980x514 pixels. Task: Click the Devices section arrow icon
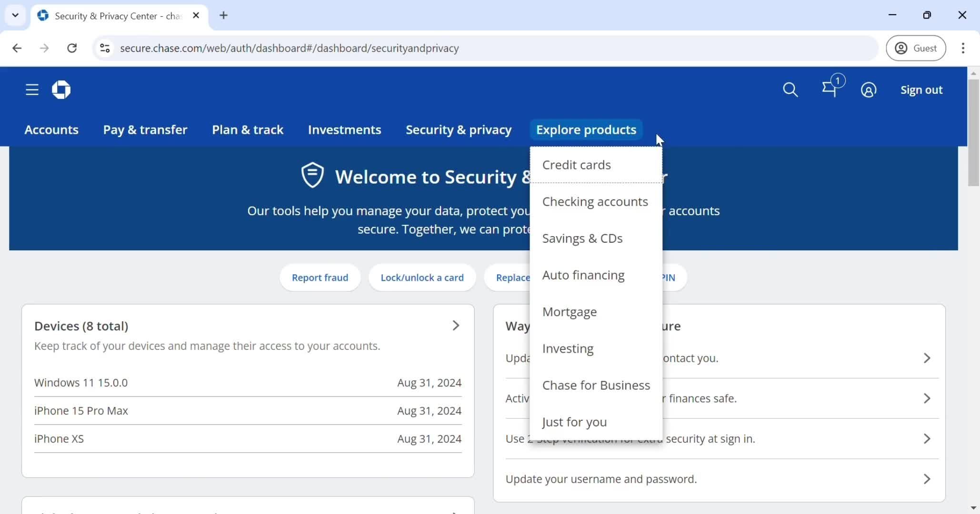(456, 326)
